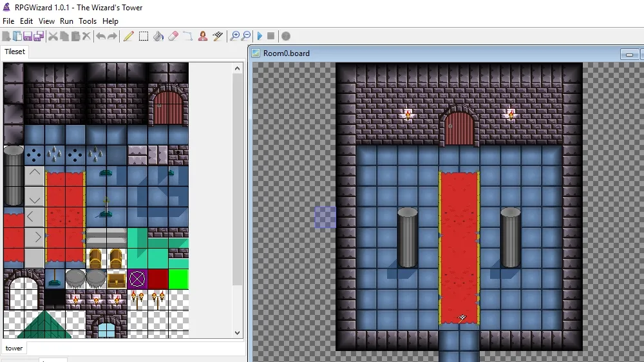Select the tower tab below the tileset
The width and height of the screenshot is (644, 362).
point(14,348)
